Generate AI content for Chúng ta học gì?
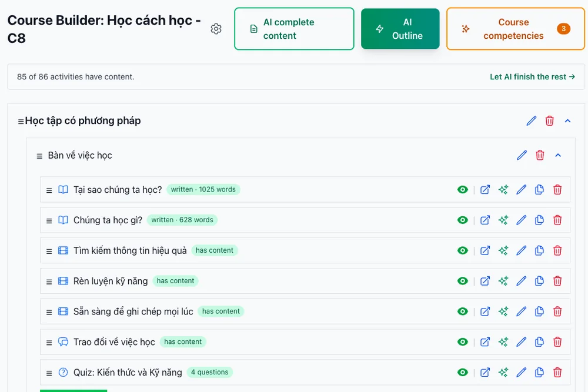Viewport: 588px width, 392px height. (503, 220)
